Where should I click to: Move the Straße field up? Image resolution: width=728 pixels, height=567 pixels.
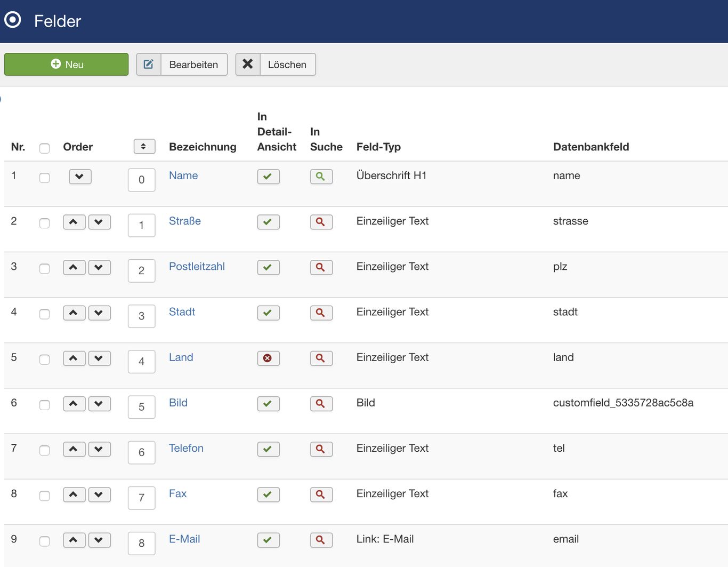tap(74, 222)
